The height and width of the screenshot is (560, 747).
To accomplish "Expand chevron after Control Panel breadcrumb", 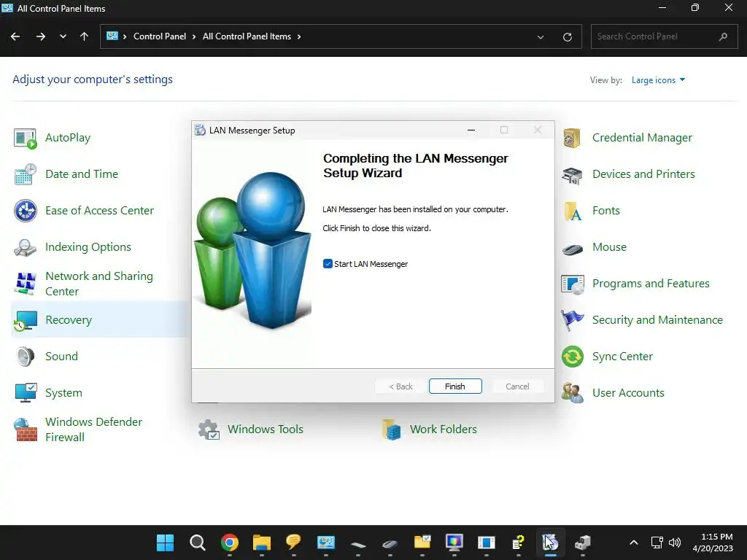I will (194, 36).
